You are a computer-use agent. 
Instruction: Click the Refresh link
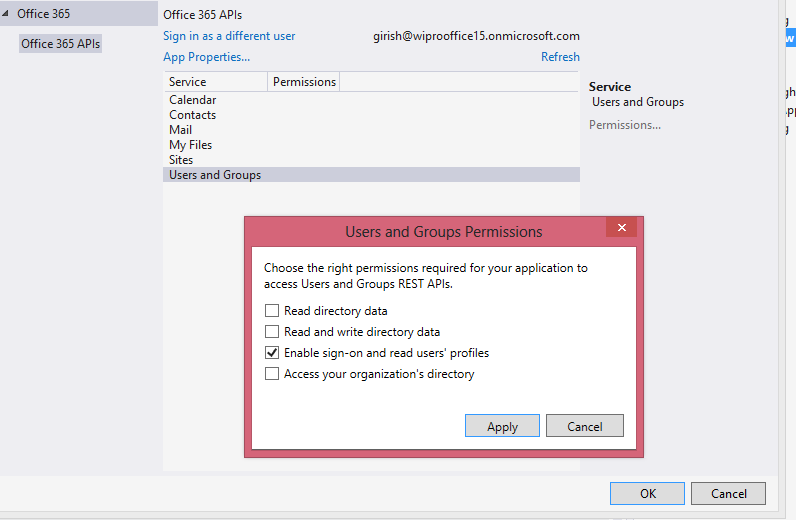(560, 57)
